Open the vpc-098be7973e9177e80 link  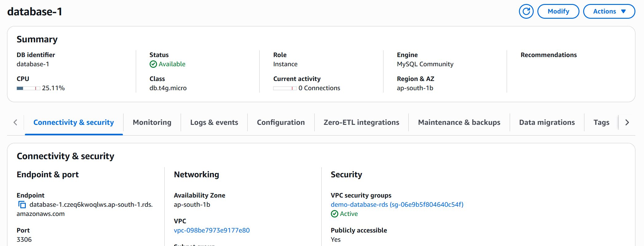[x=212, y=230]
